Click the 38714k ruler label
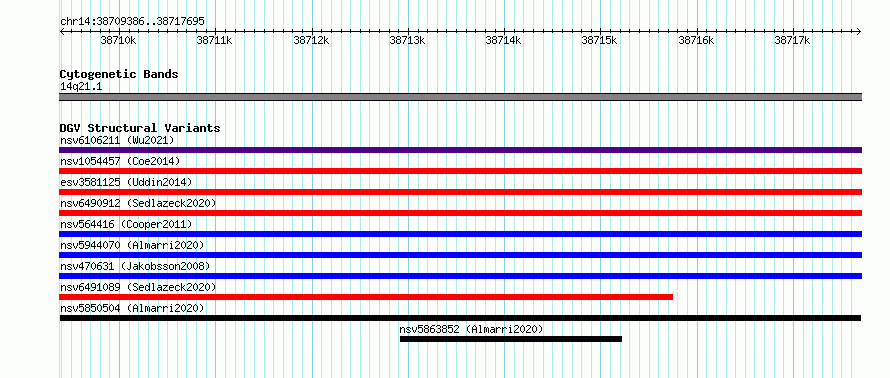890x378 pixels. 503,40
